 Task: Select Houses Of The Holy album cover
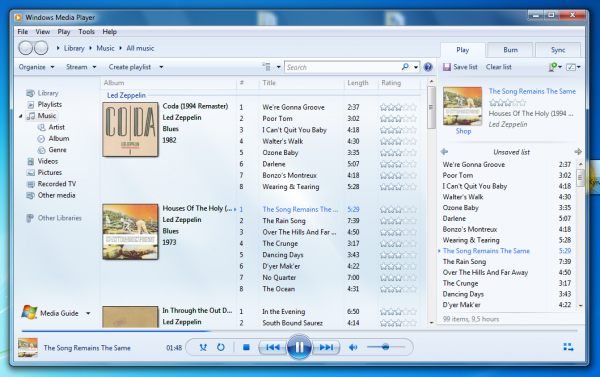[x=130, y=232]
